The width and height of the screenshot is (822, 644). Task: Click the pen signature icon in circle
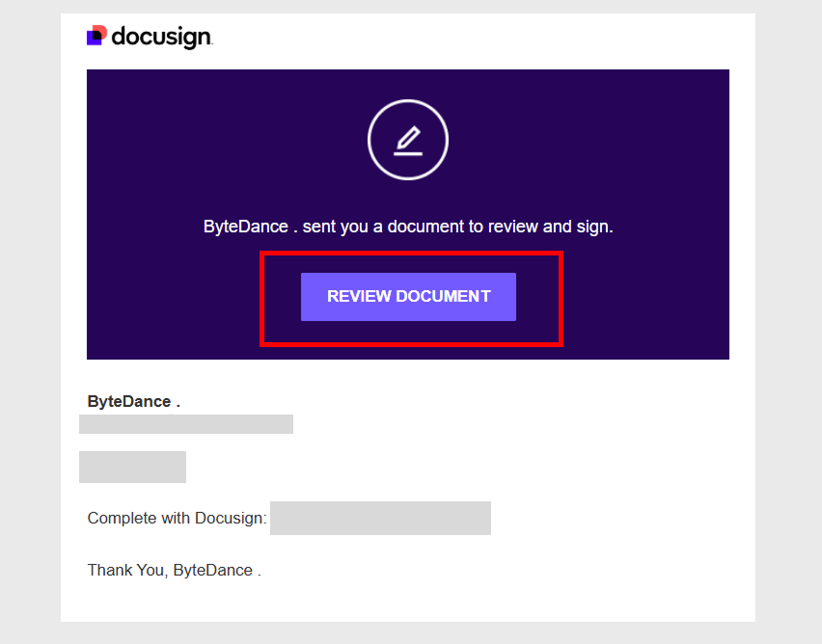408,140
